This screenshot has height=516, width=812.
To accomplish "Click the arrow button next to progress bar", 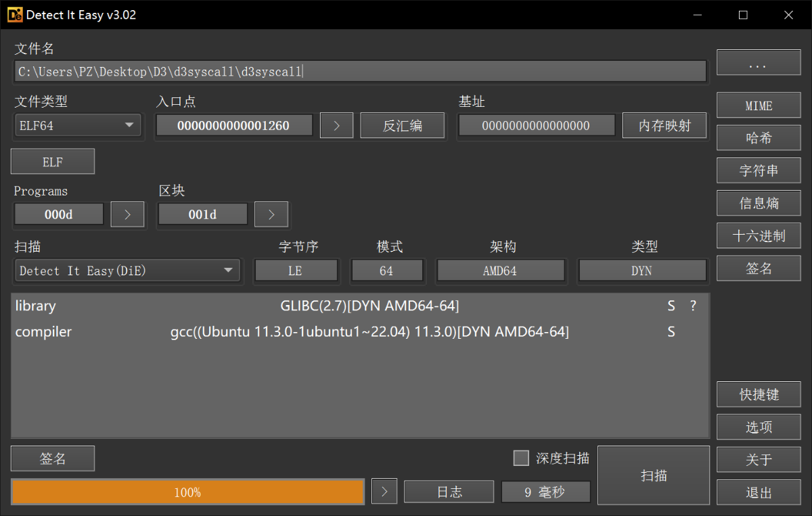I will click(384, 492).
